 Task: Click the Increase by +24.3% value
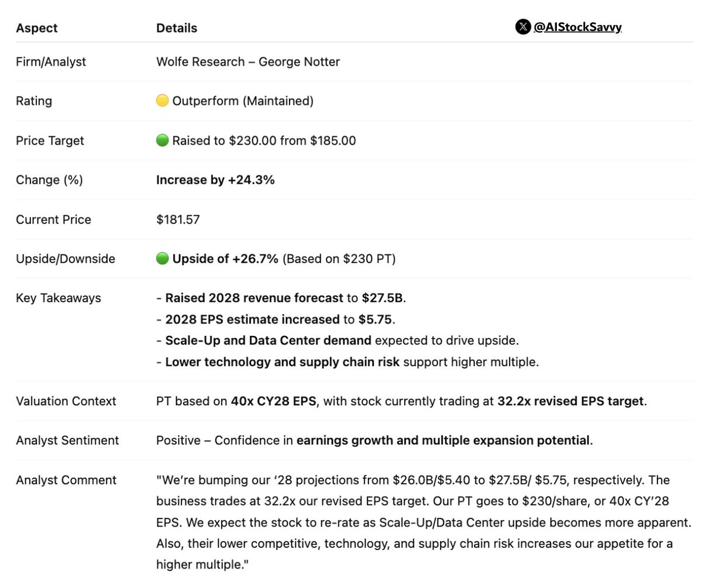pos(215,180)
